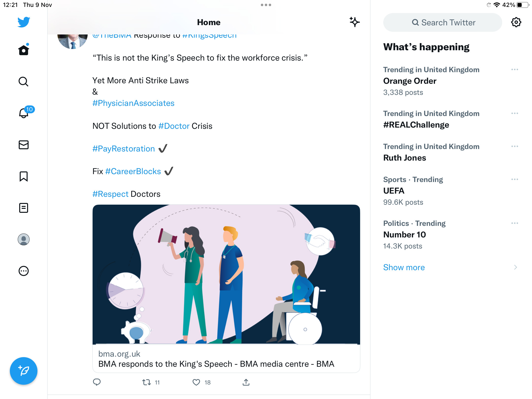Open Lists icon in sidebar

tap(24, 208)
